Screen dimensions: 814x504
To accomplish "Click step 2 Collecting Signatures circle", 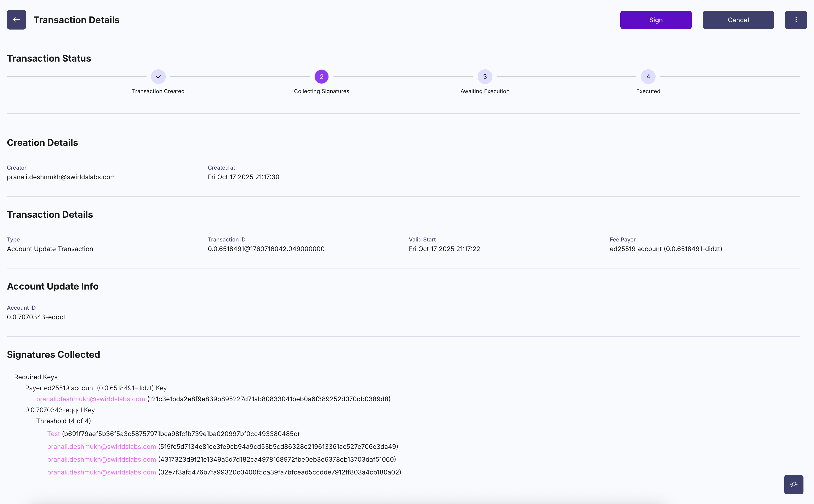I will (321, 77).
